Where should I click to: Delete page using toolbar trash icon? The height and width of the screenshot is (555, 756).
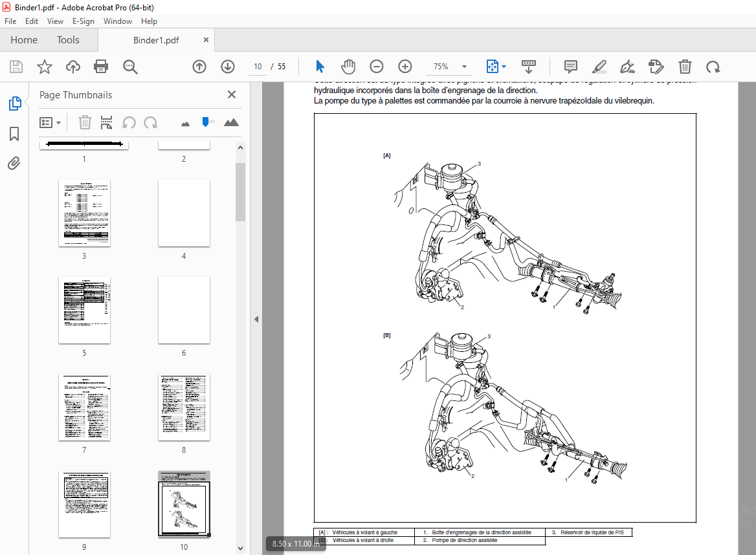(x=685, y=67)
